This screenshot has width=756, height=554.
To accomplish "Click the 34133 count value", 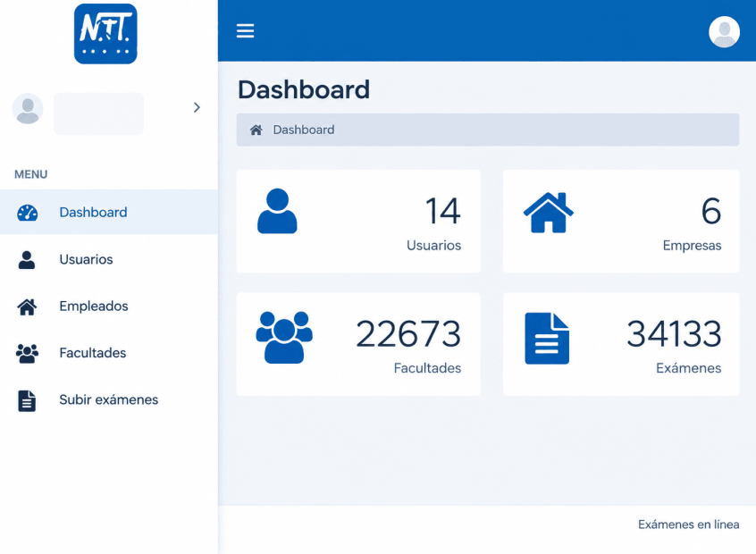I will [x=674, y=333].
